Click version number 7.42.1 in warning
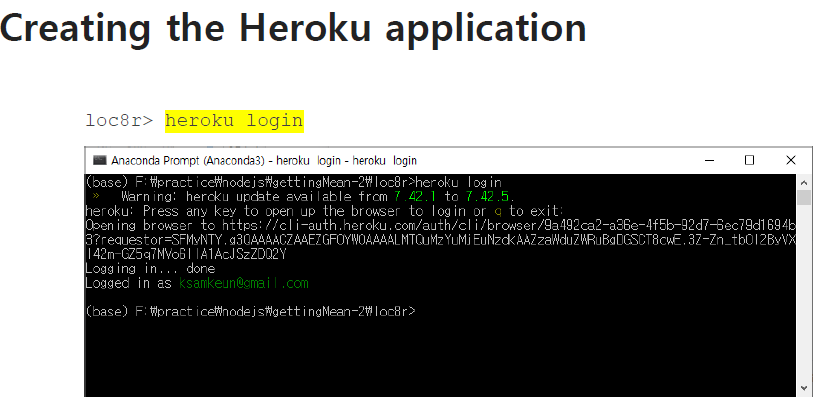The height and width of the screenshot is (406, 814). [416, 197]
